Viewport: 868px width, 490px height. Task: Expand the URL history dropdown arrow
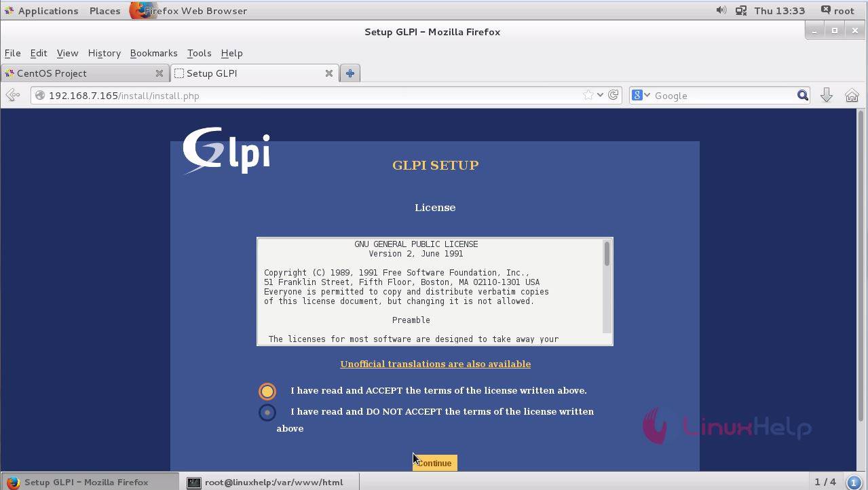600,96
